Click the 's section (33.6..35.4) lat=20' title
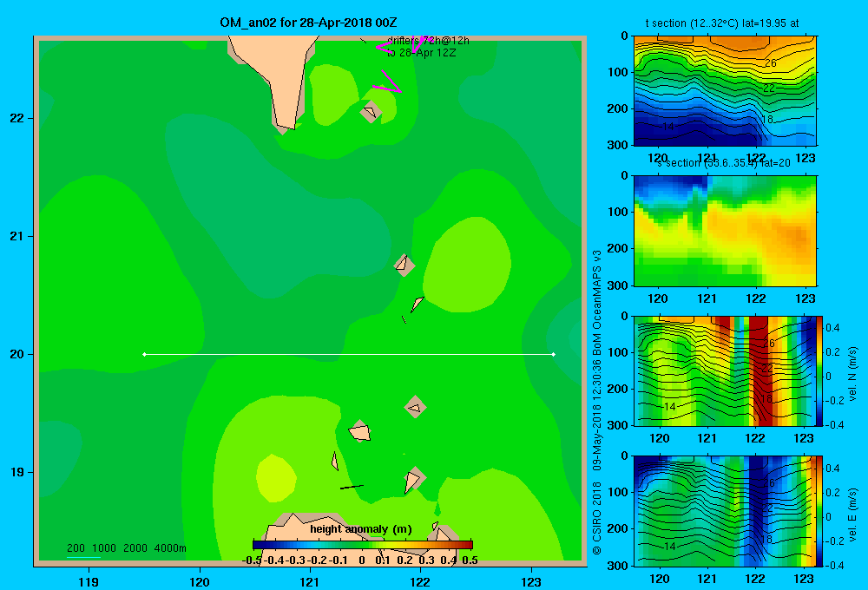The image size is (868, 590). click(x=724, y=163)
